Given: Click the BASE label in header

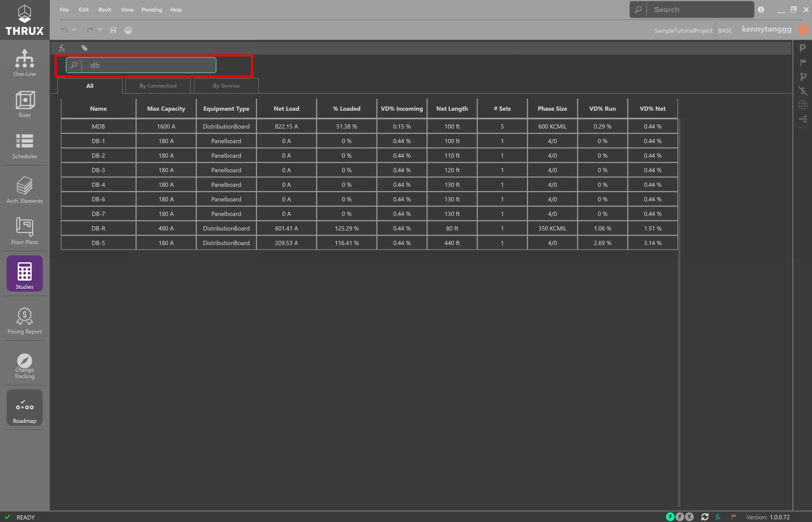Looking at the screenshot, I should click(x=725, y=30).
